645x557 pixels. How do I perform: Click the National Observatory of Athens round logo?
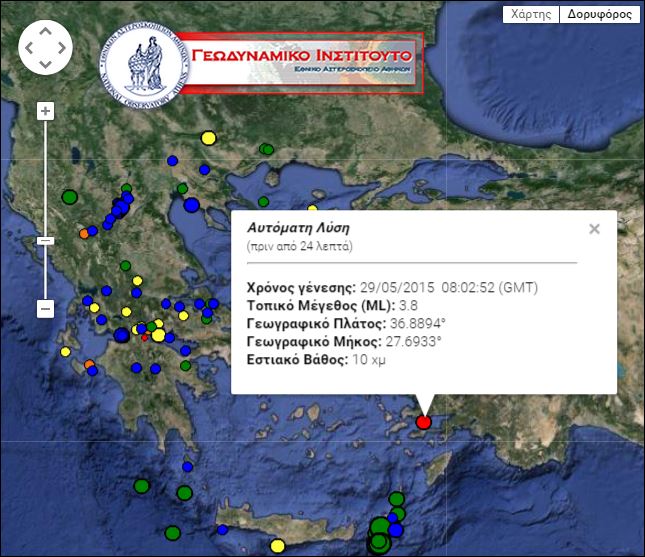144,65
